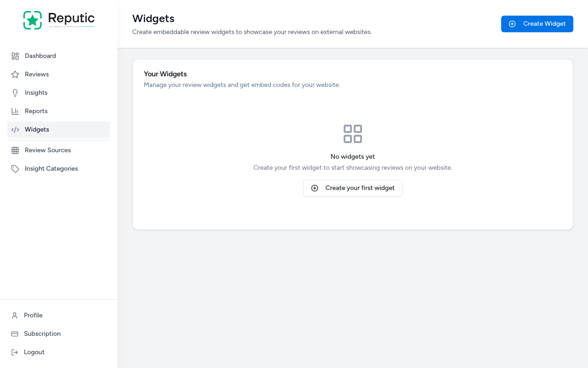Click the code brackets icon for Widgets
The image size is (588, 368).
pos(15,129)
